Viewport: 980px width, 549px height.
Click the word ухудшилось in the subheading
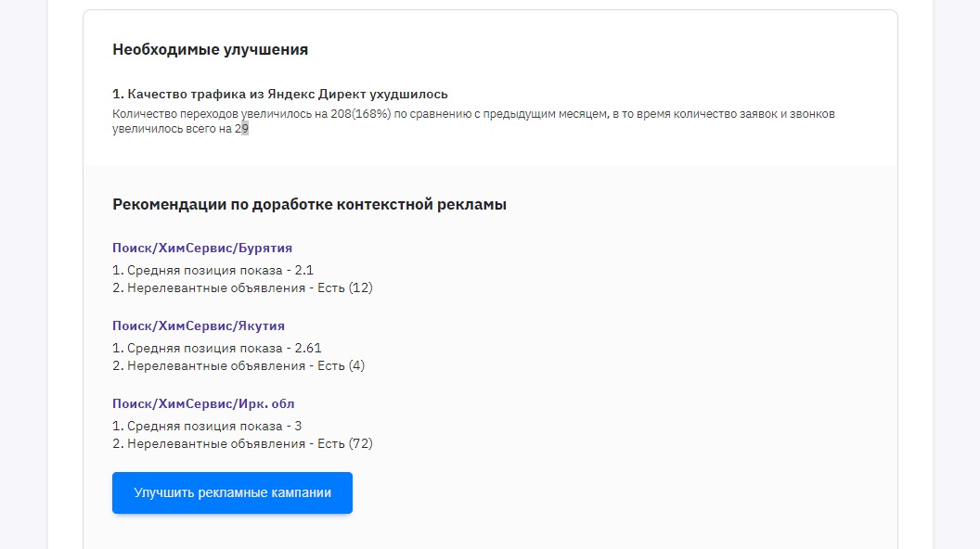[x=408, y=95]
